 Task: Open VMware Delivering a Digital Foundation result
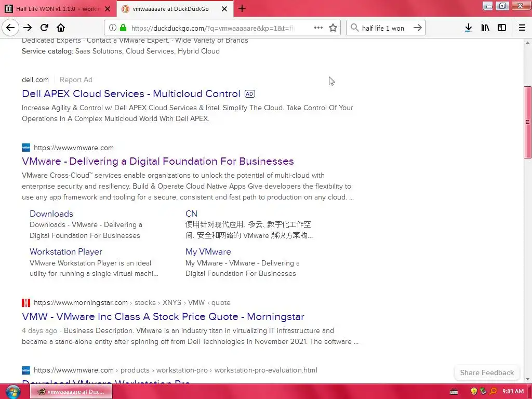pyautogui.click(x=158, y=161)
